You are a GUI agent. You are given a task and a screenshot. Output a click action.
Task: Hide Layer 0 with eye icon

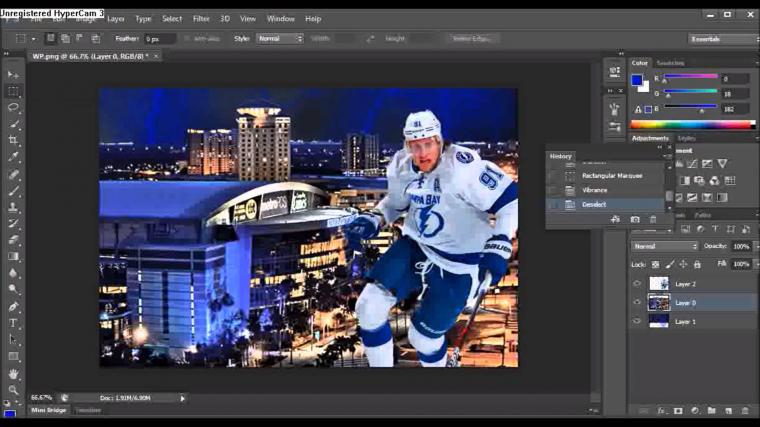tap(637, 302)
